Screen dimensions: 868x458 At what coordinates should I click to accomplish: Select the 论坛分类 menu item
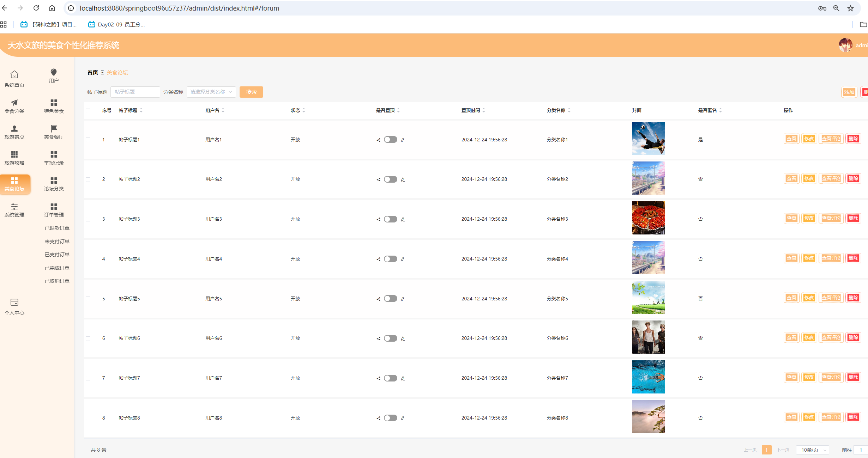pyautogui.click(x=54, y=184)
